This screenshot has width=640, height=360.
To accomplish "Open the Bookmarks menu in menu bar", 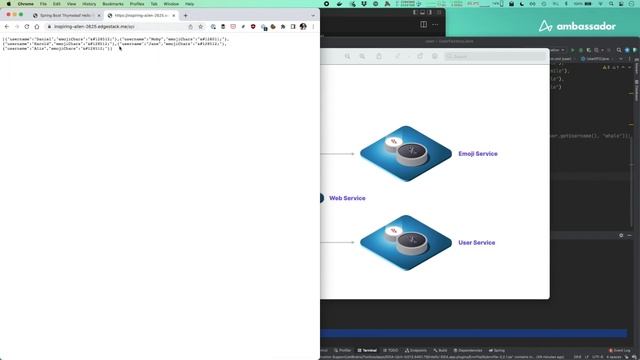I will click(x=113, y=4).
